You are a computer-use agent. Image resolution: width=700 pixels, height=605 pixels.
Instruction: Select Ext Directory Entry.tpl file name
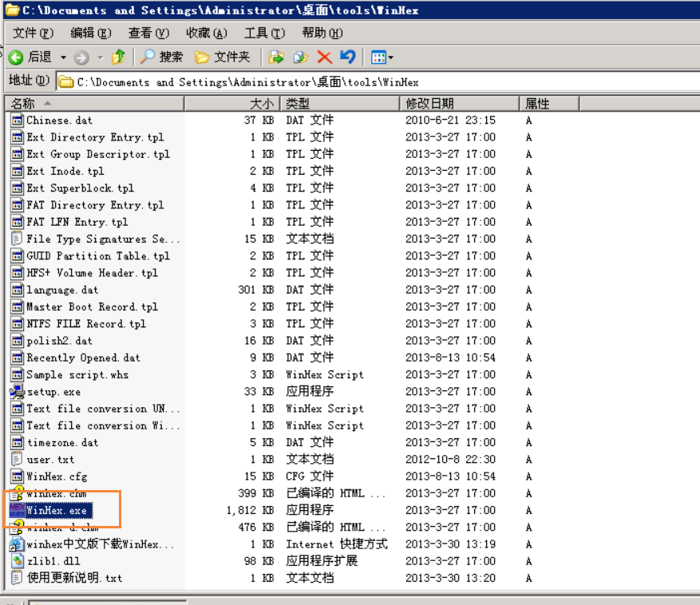pos(95,137)
